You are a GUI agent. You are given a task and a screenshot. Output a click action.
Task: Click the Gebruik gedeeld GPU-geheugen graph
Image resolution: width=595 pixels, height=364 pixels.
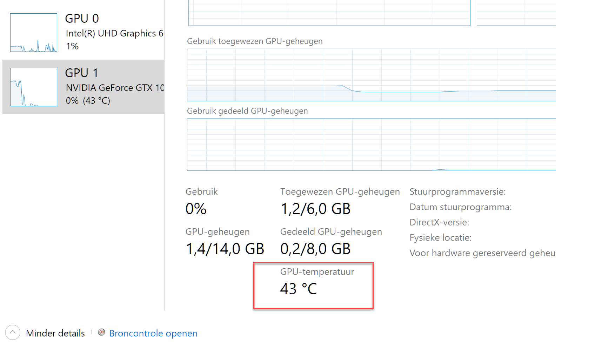(x=371, y=145)
